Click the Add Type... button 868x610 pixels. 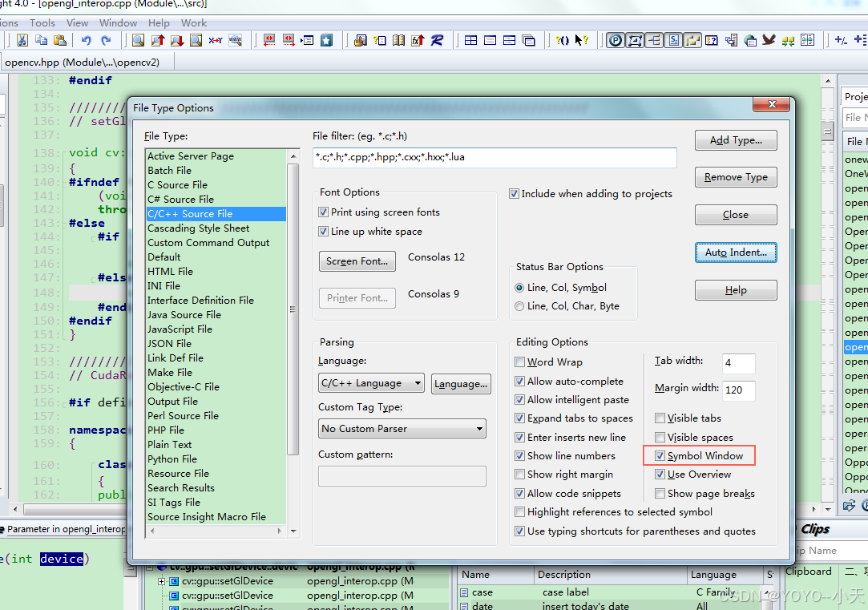[736, 140]
